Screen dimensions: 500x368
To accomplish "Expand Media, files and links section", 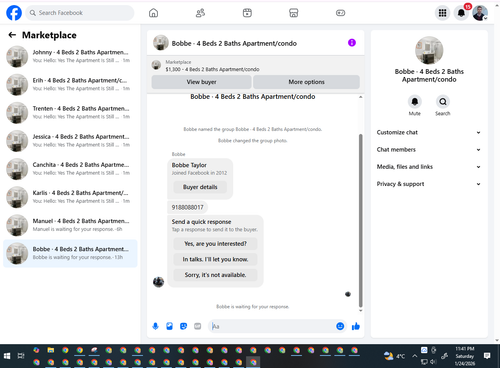I will coord(429,167).
